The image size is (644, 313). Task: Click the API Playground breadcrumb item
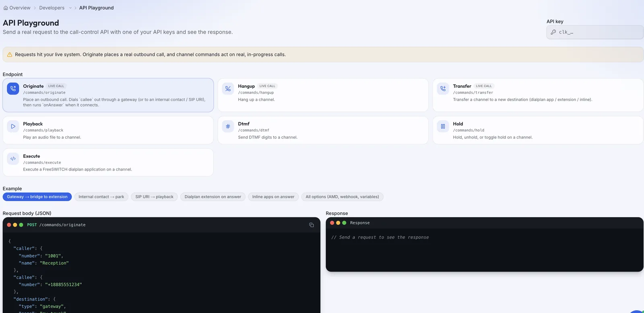coord(96,8)
